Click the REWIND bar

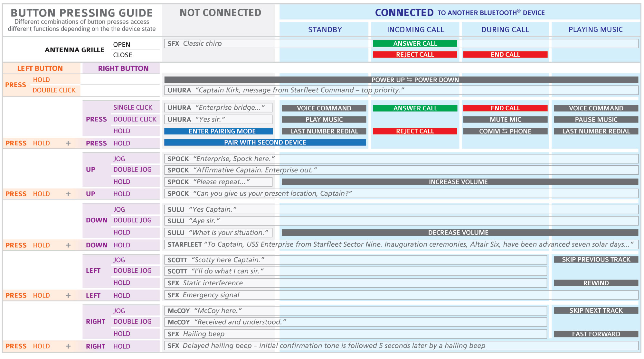pos(596,283)
